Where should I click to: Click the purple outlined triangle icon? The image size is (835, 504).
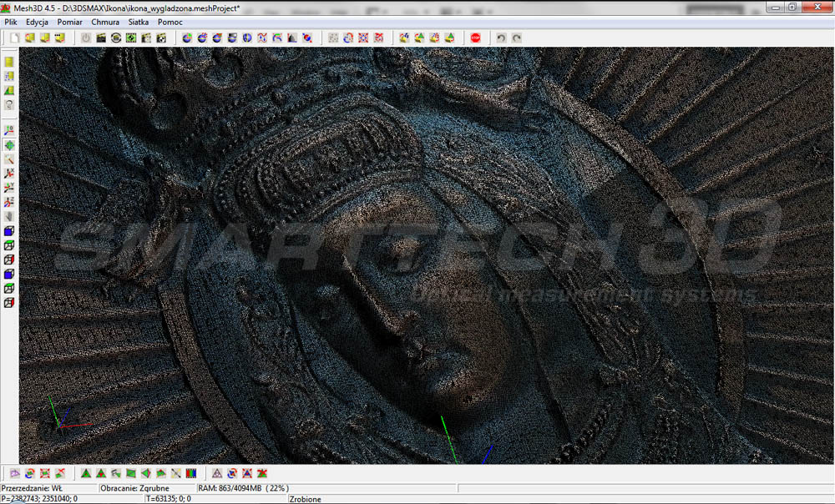pyautogui.click(x=217, y=473)
